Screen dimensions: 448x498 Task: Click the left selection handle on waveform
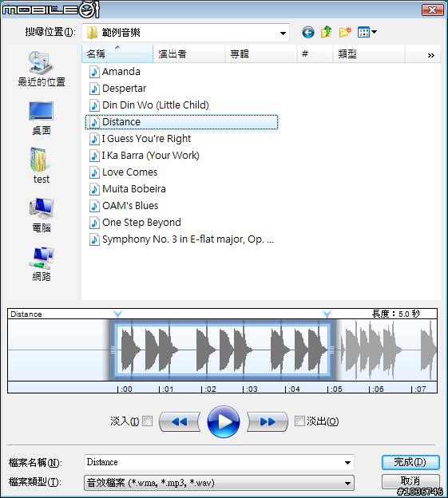(113, 350)
